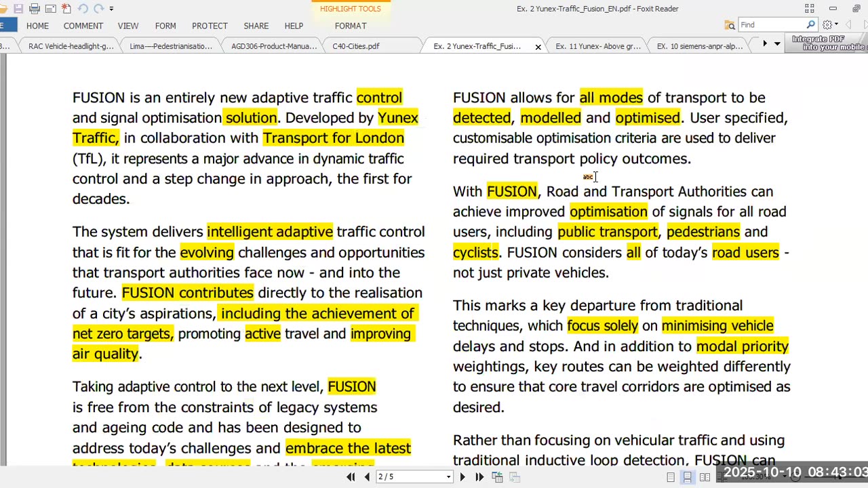Click the highlighted word 'evolving'
The width and height of the screenshot is (868, 488).
point(207,253)
